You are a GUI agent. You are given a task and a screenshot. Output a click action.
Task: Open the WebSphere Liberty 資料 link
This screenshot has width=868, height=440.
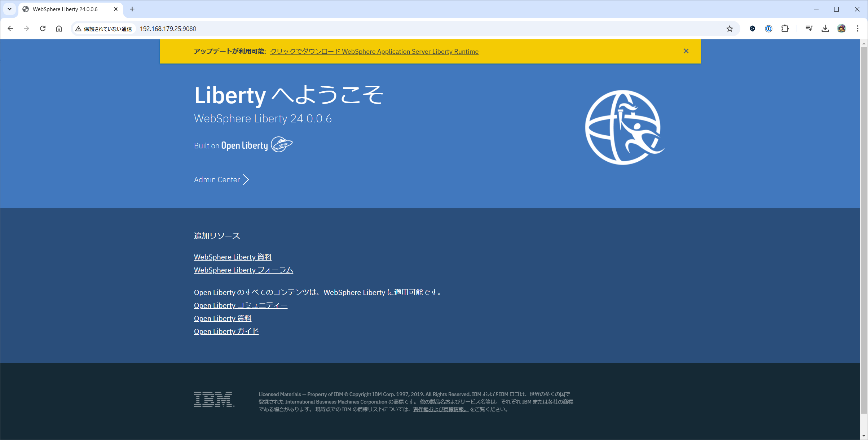click(x=233, y=257)
